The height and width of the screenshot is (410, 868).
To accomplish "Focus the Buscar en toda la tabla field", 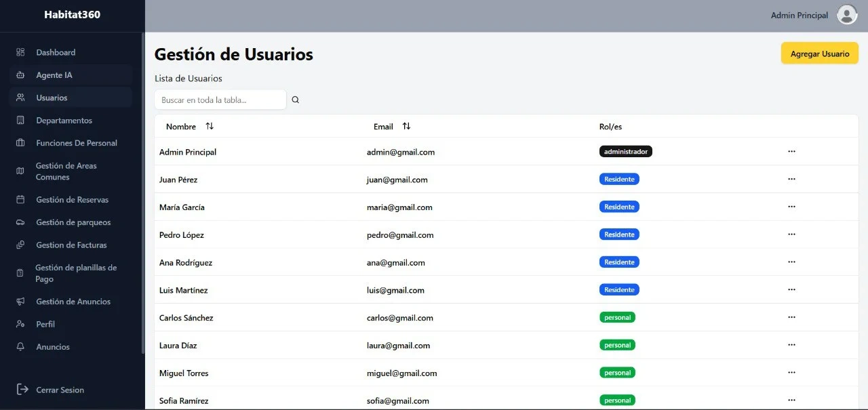I will click(220, 100).
